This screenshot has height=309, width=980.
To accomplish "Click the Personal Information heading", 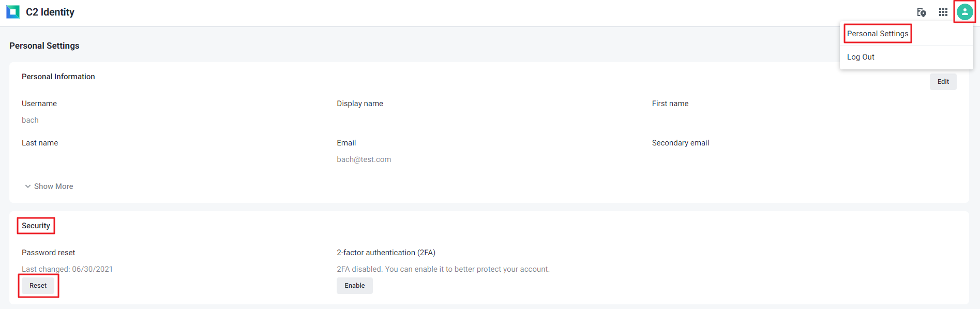I will click(58, 77).
